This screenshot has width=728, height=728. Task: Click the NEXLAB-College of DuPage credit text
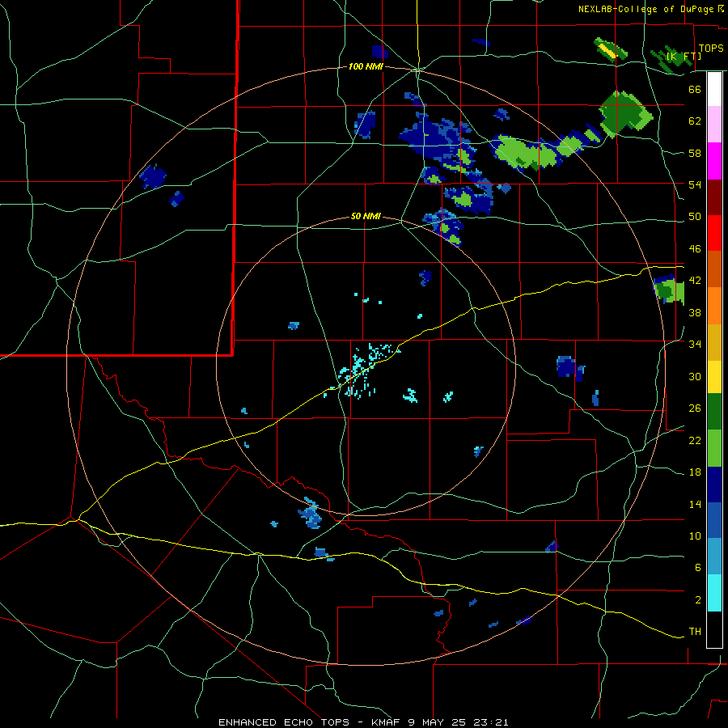pos(645,9)
